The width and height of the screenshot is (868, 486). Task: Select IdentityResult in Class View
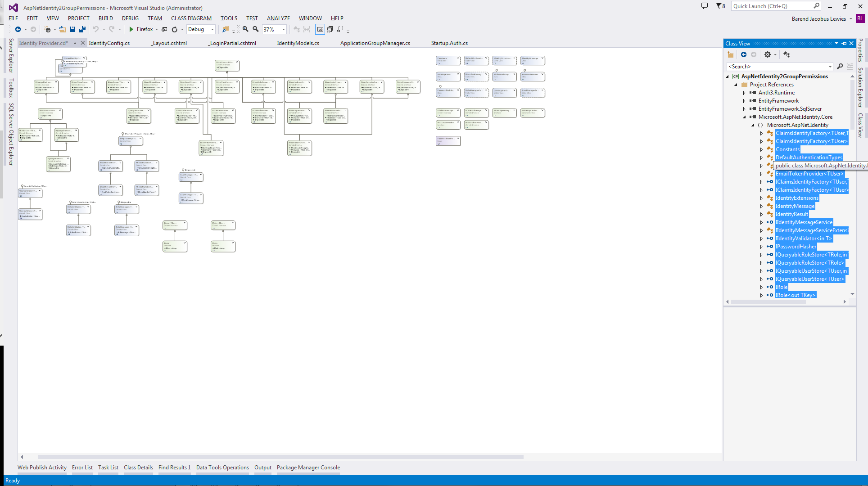pos(791,214)
